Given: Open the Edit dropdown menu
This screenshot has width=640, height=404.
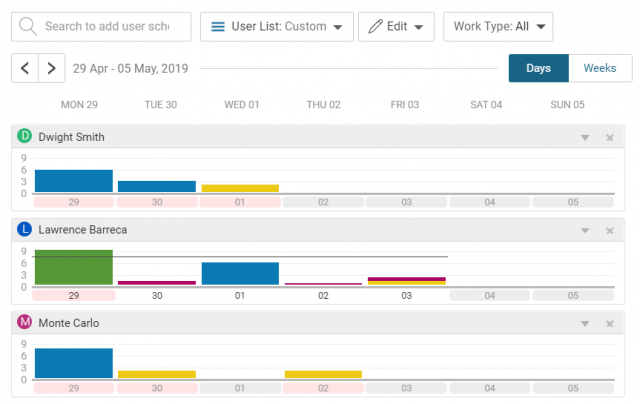Looking at the screenshot, I should click(396, 26).
